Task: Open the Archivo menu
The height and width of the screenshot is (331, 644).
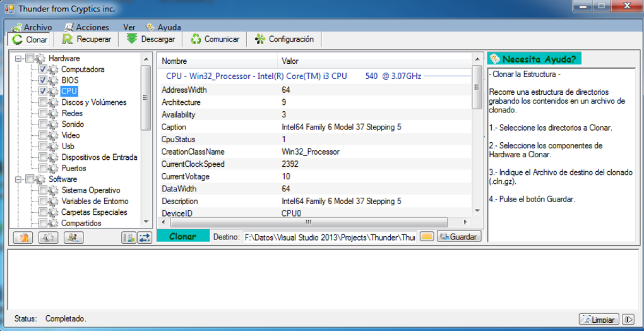Action: [32, 28]
